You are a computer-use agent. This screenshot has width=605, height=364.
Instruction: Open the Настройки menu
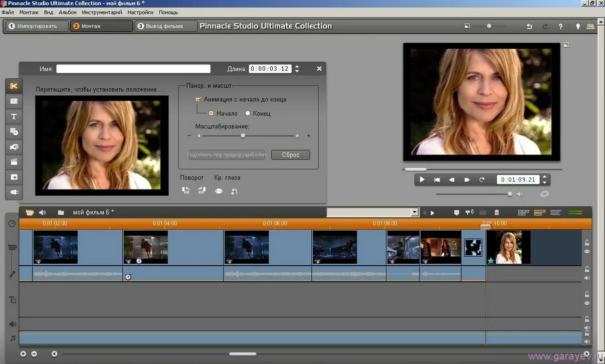click(x=140, y=12)
